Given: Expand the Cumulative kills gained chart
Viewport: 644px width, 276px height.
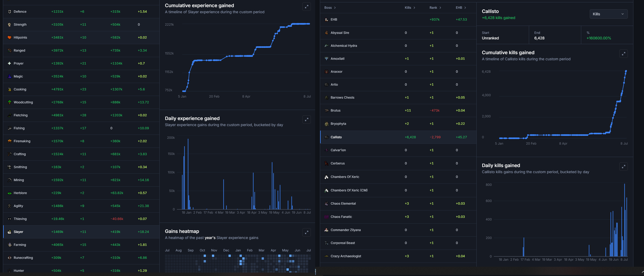Looking at the screenshot, I should (x=624, y=54).
